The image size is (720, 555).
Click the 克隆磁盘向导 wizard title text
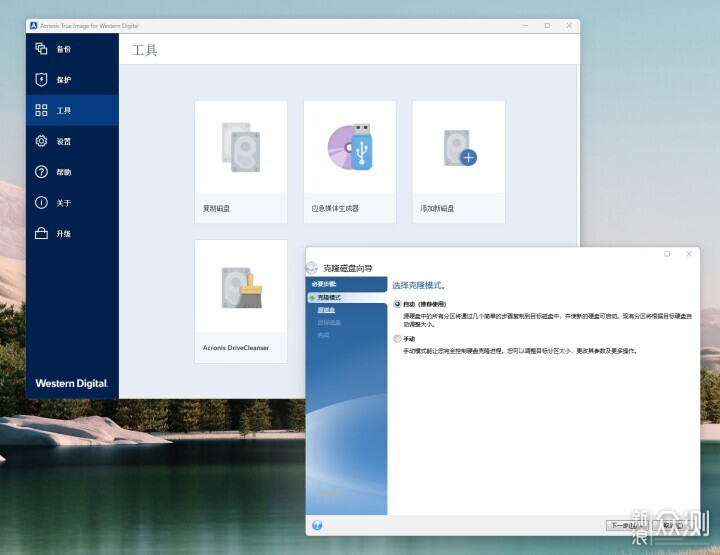point(348,268)
